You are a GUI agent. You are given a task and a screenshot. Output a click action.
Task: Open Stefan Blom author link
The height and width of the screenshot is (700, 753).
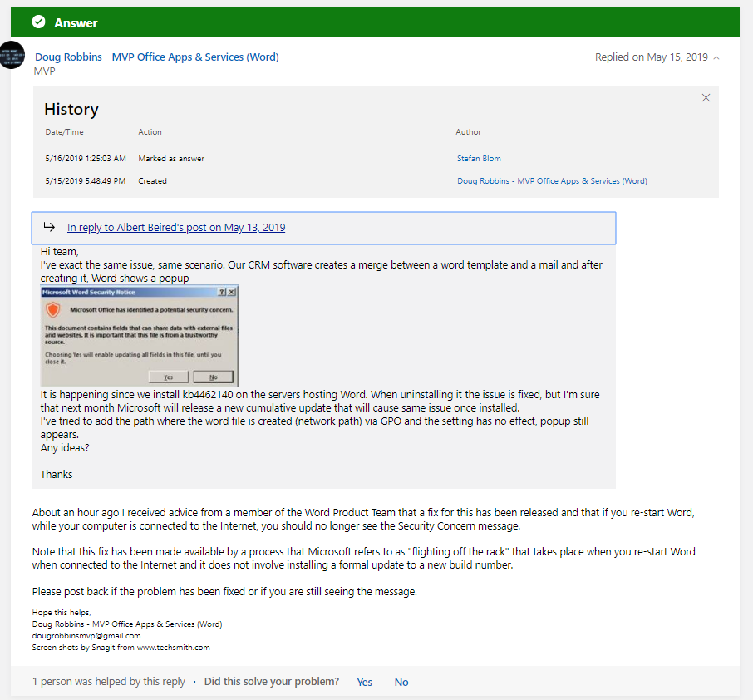(479, 159)
